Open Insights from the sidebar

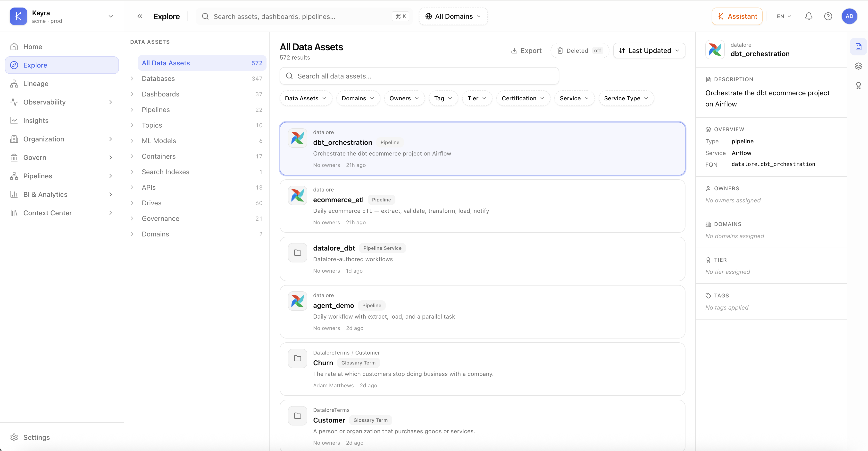pyautogui.click(x=62, y=121)
